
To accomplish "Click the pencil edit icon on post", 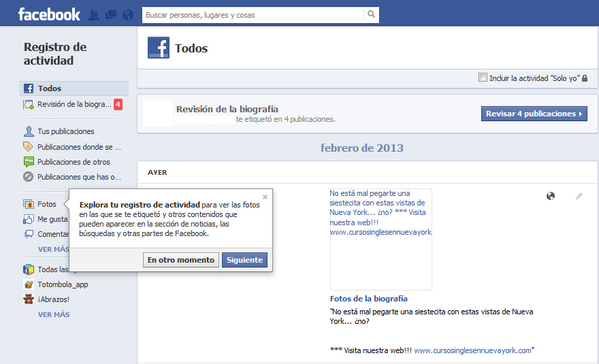I will tap(579, 196).
